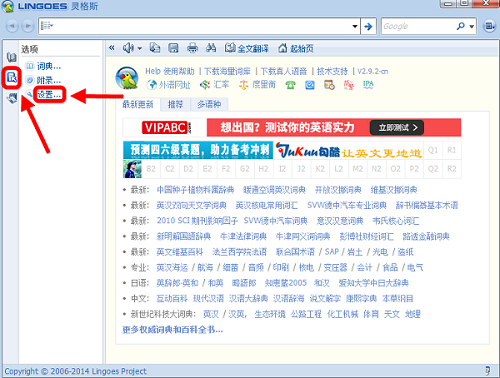This screenshot has height=378, width=500.
Task: Click the copy icon in toolbar
Action: pos(154,48)
